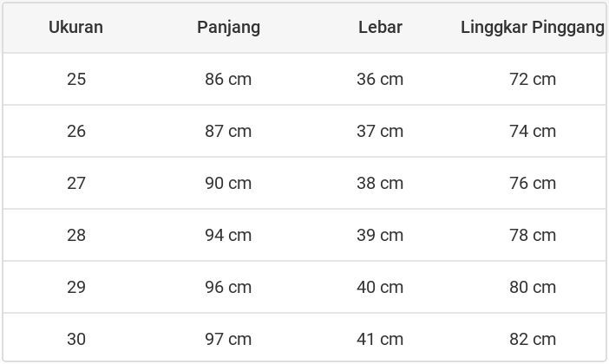Image resolution: width=609 pixels, height=364 pixels.
Task: Click the Panjang column header
Action: (228, 27)
